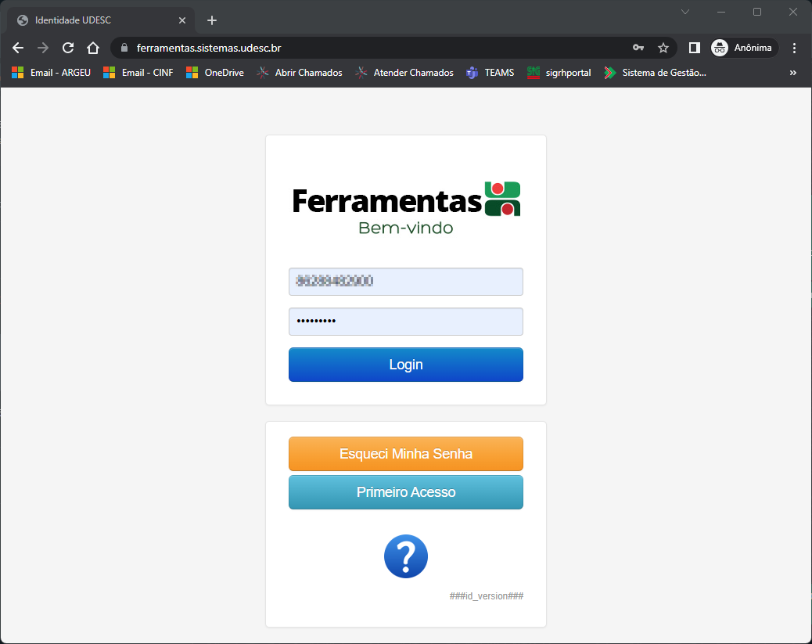Open the TEAMS bookmark

pos(490,73)
